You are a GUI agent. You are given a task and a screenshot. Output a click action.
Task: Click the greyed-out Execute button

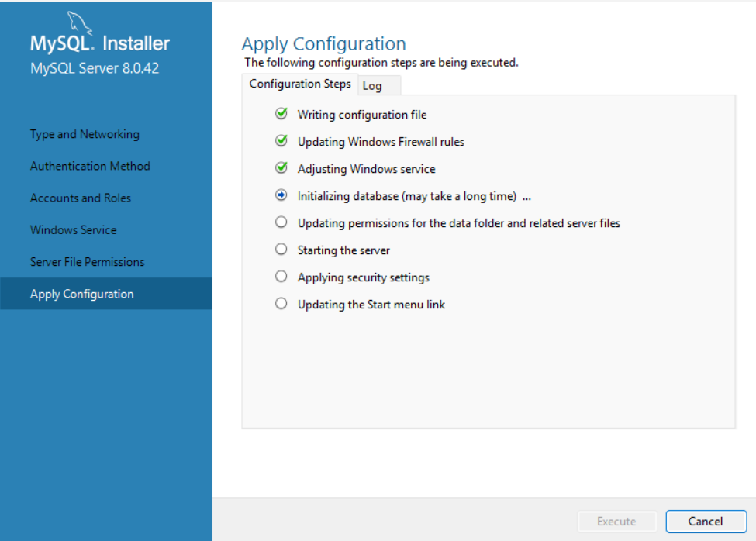tap(616, 522)
